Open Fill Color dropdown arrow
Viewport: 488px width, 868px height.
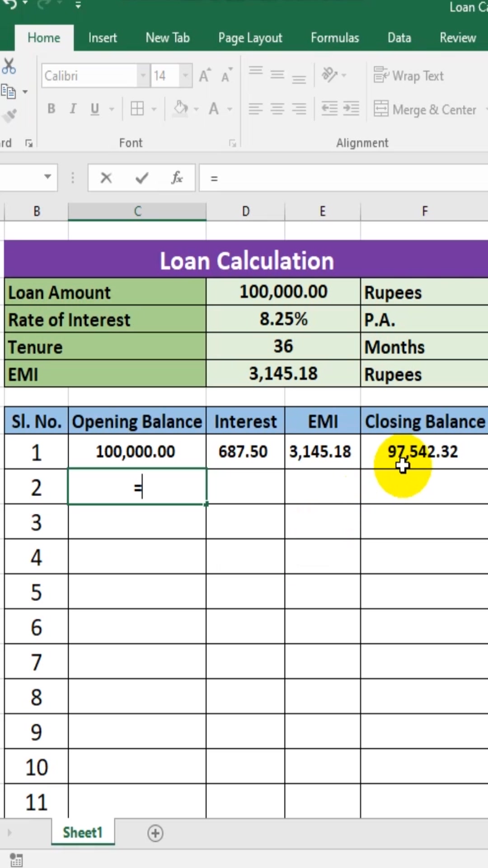[196, 109]
